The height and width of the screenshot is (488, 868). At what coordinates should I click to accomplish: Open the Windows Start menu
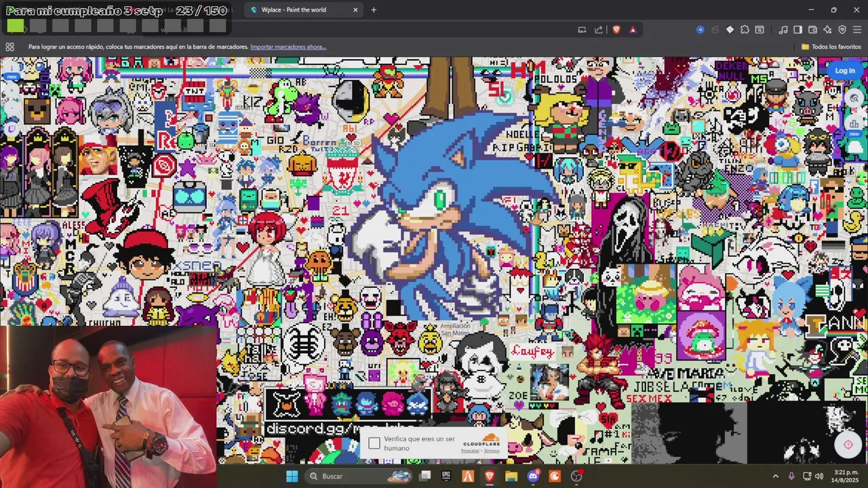pyautogui.click(x=292, y=476)
